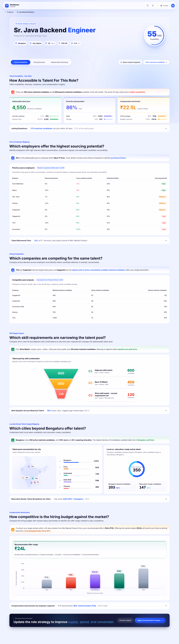Click the back chevron beside Projects
The width and height of the screenshot is (179, 644).
point(6,12)
